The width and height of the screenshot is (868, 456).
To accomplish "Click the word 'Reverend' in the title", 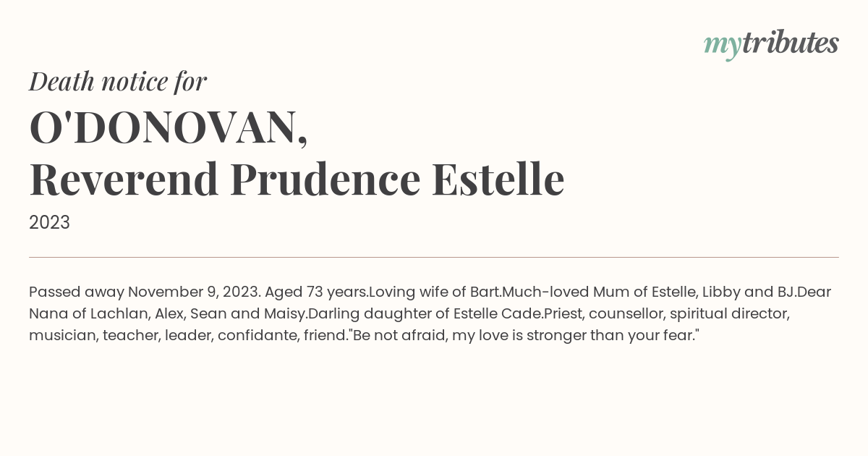I will 124,180.
